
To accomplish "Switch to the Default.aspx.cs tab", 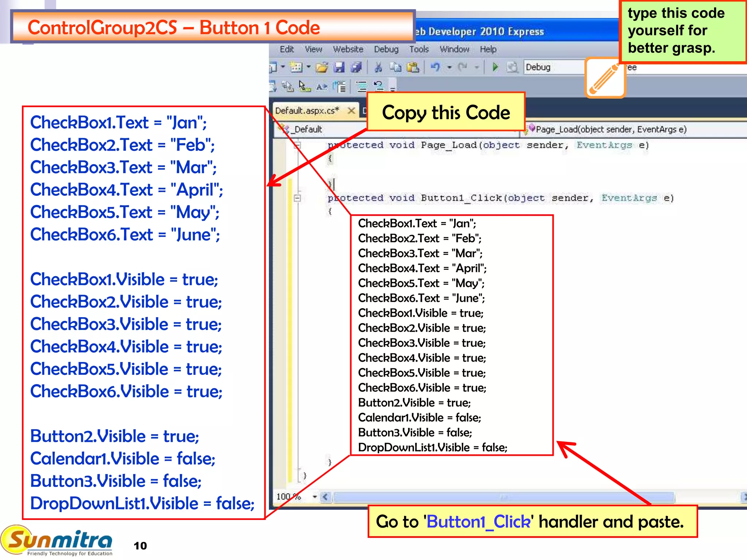I will (x=307, y=111).
